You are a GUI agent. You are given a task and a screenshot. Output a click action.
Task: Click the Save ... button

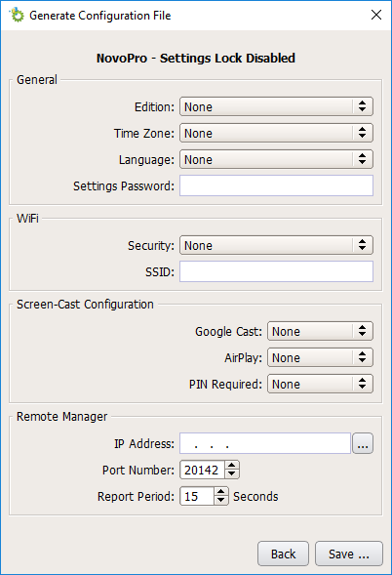pyautogui.click(x=349, y=554)
